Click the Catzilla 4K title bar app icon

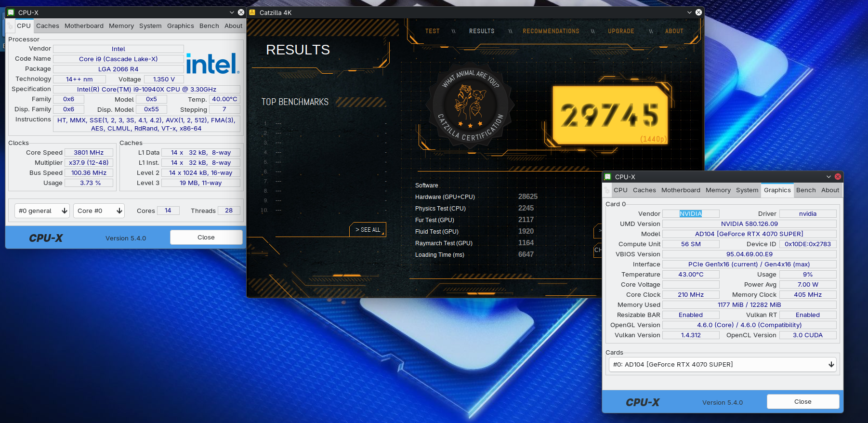[252, 13]
